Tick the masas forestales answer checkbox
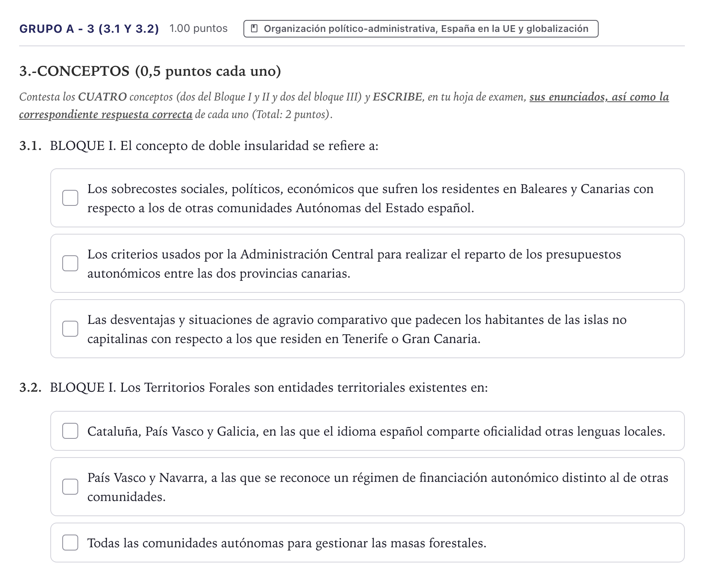 coord(70,543)
